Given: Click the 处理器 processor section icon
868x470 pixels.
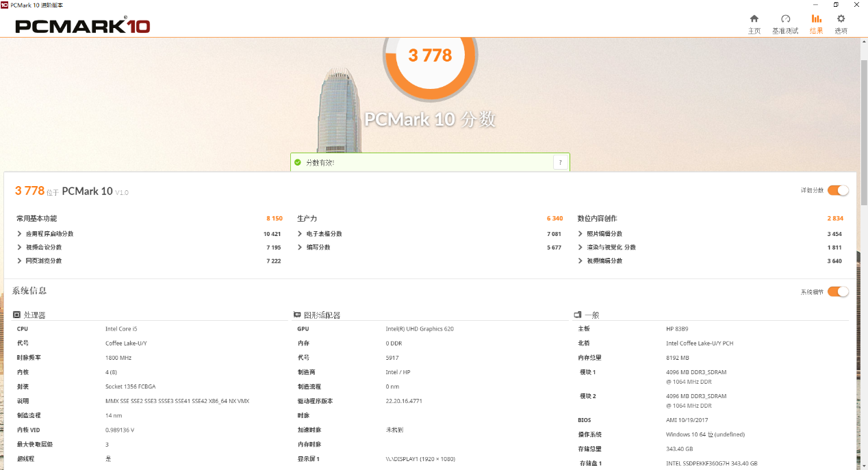Looking at the screenshot, I should coord(17,315).
